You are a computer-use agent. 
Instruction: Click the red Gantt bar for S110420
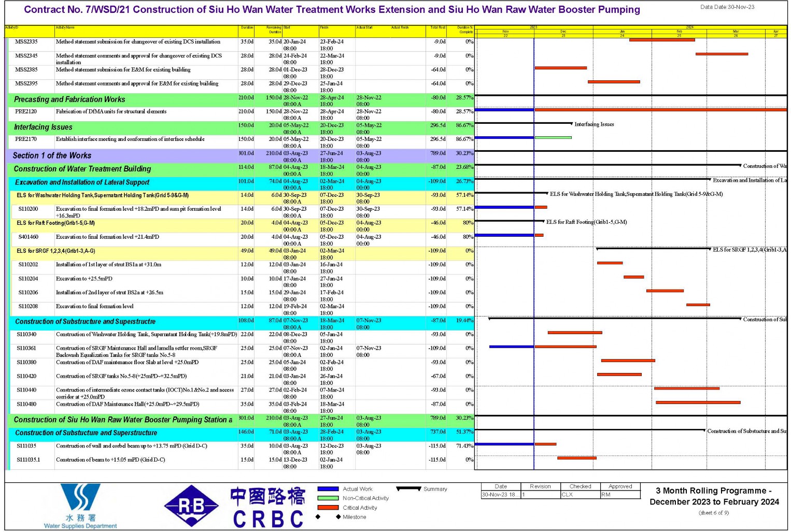(x=619, y=375)
